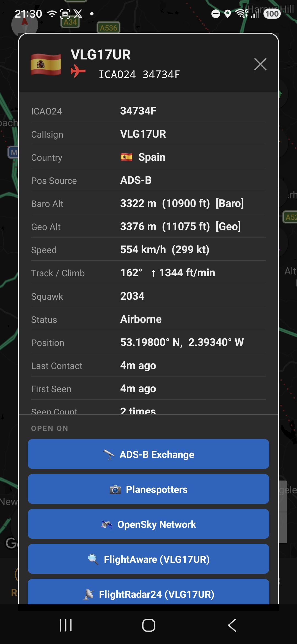Select First Seen value 4m ago

point(138,389)
